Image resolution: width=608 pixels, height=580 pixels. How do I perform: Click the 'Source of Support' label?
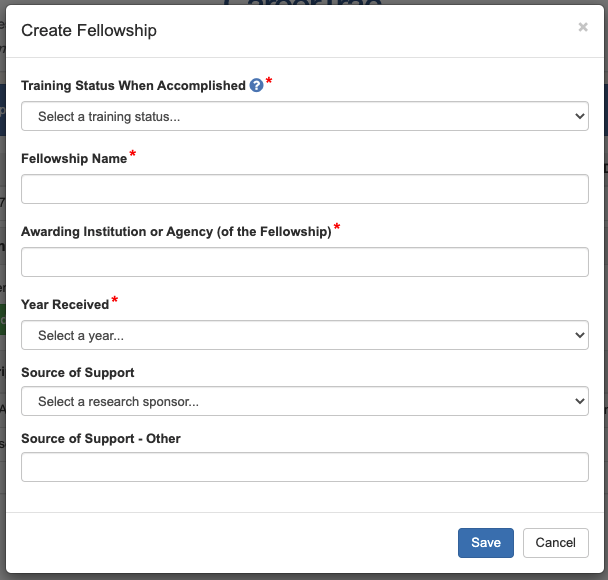click(78, 373)
